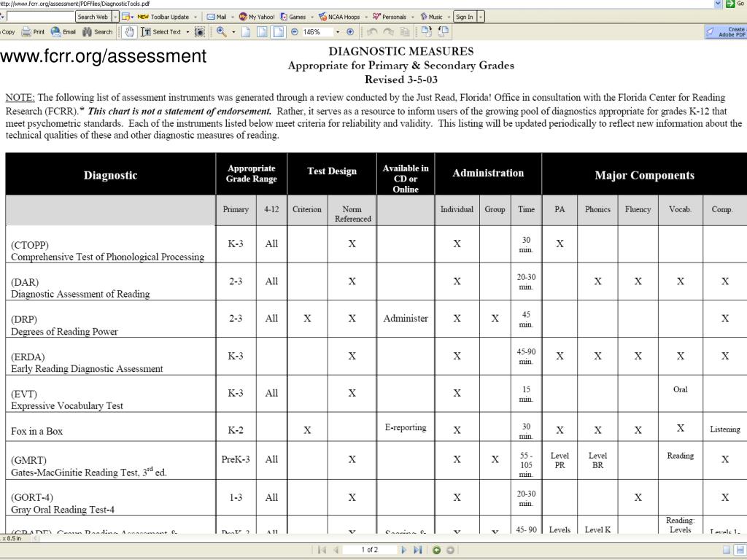Click the 146% zoom value field

[317, 32]
